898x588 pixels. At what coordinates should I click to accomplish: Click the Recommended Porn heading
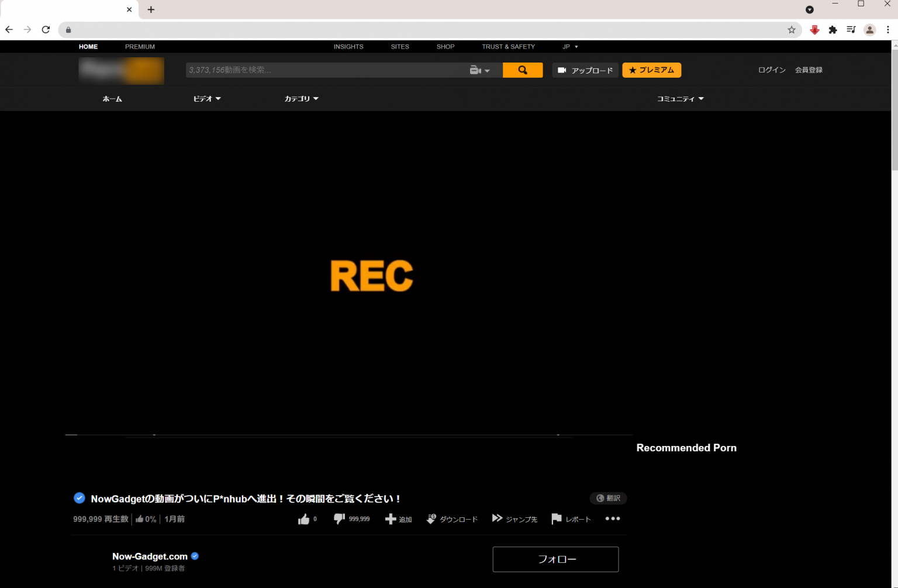point(686,448)
